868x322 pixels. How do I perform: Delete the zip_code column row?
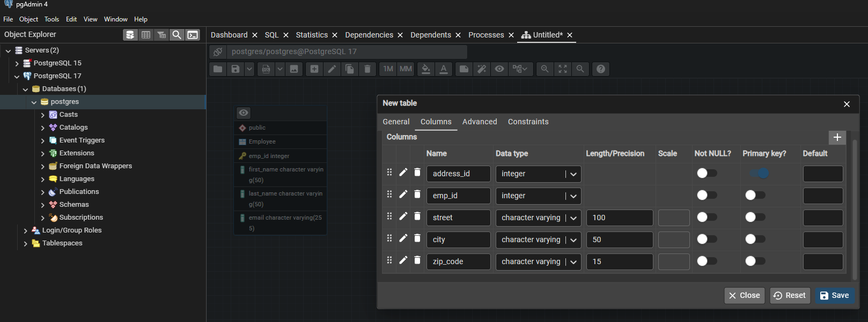pos(417,260)
